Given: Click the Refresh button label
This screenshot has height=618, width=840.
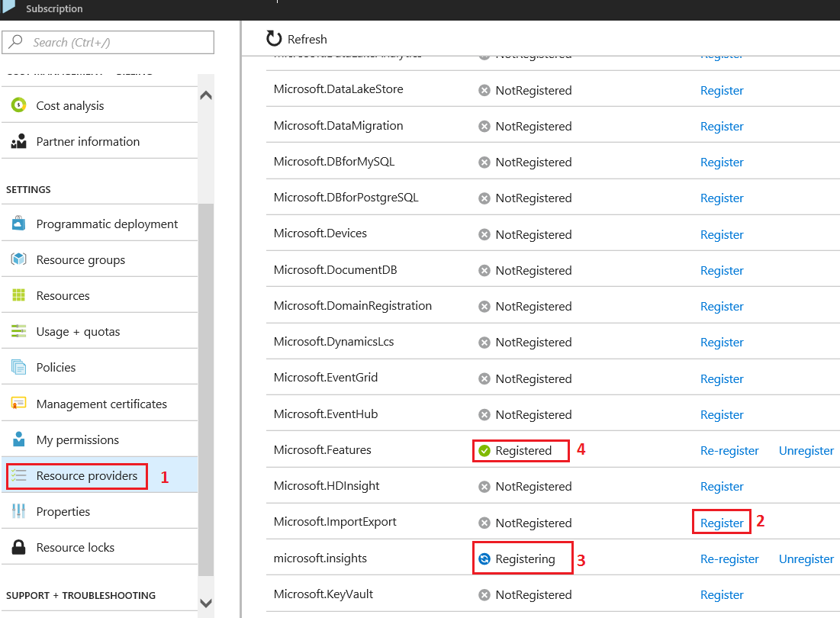Looking at the screenshot, I should [307, 39].
